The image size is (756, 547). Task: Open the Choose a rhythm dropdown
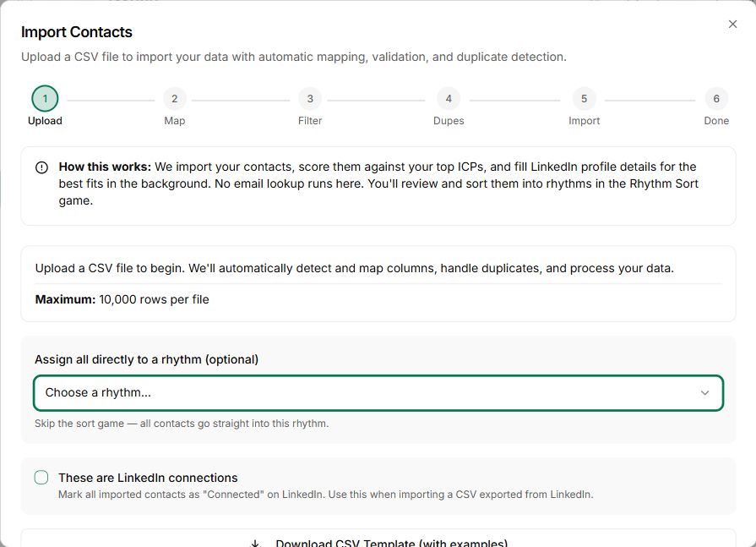tap(378, 392)
